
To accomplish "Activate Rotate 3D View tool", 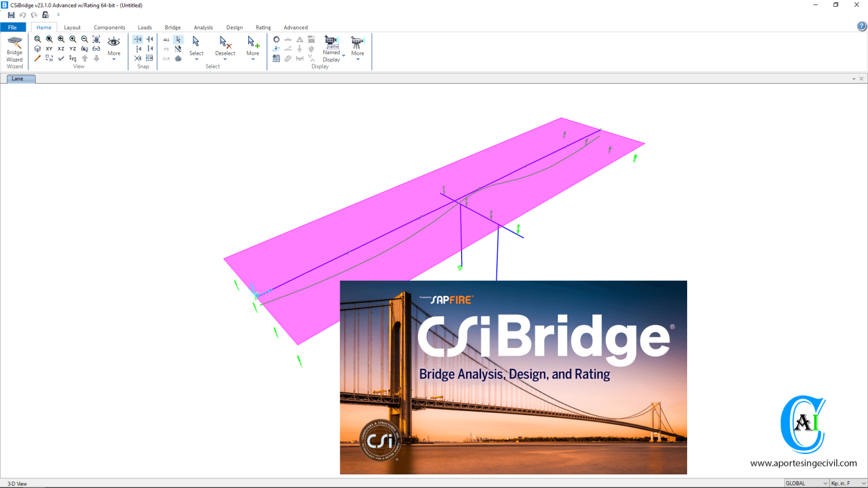I will pyautogui.click(x=85, y=49).
